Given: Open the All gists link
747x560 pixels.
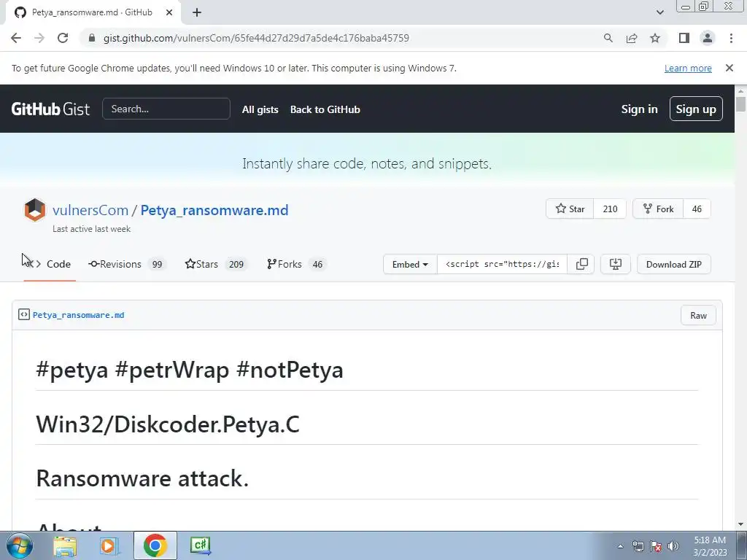Looking at the screenshot, I should tap(260, 109).
